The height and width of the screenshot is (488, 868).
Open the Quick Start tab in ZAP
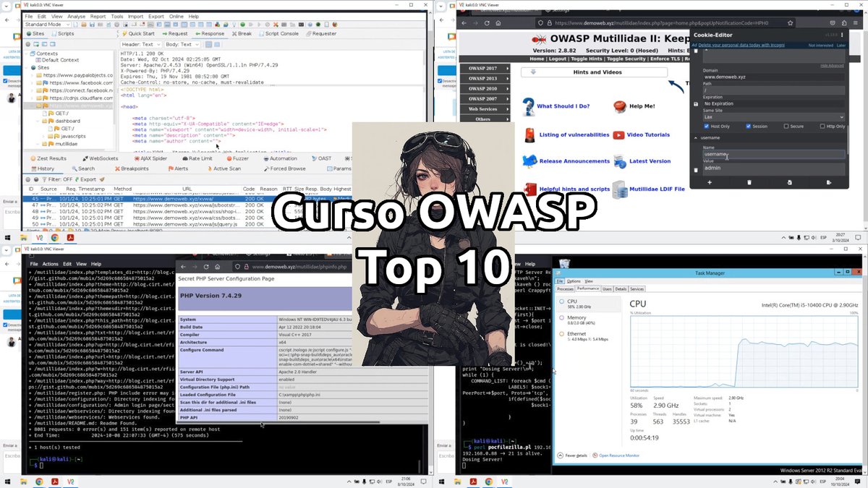click(x=138, y=33)
